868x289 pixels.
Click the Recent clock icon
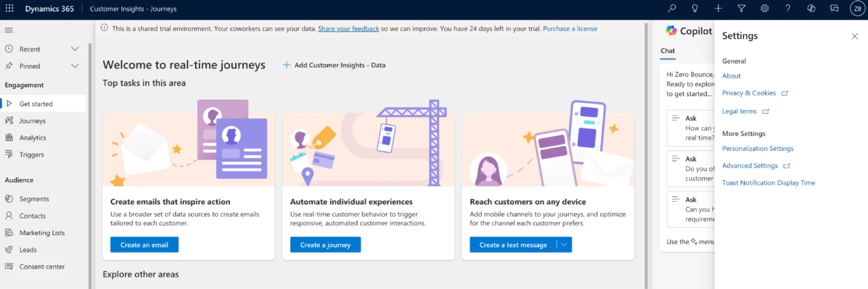click(9, 49)
